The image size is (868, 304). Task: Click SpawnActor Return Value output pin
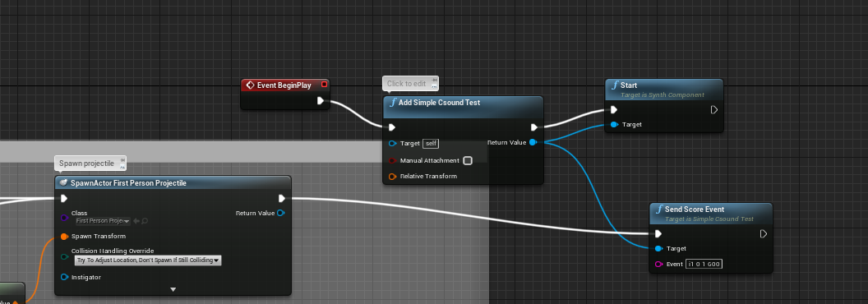click(x=280, y=213)
